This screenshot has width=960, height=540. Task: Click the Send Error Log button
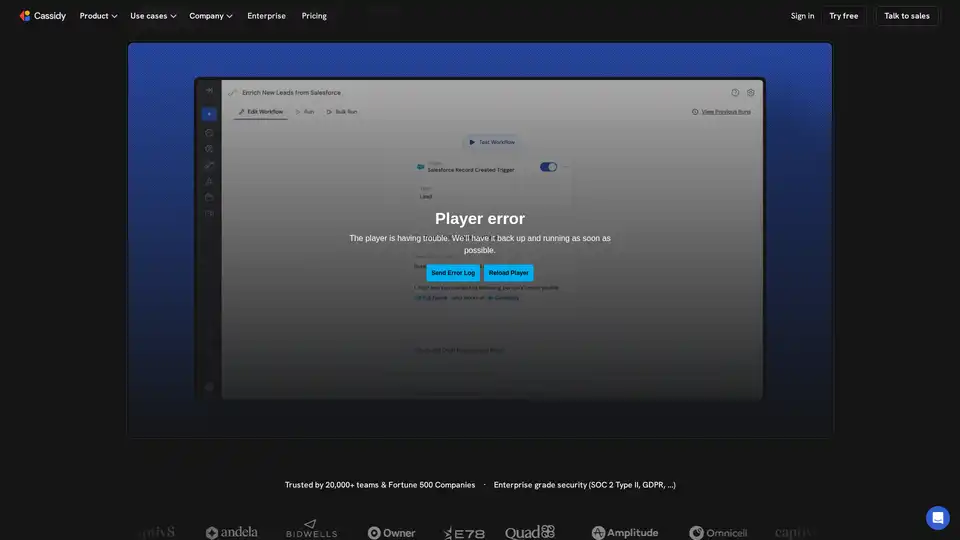click(453, 273)
